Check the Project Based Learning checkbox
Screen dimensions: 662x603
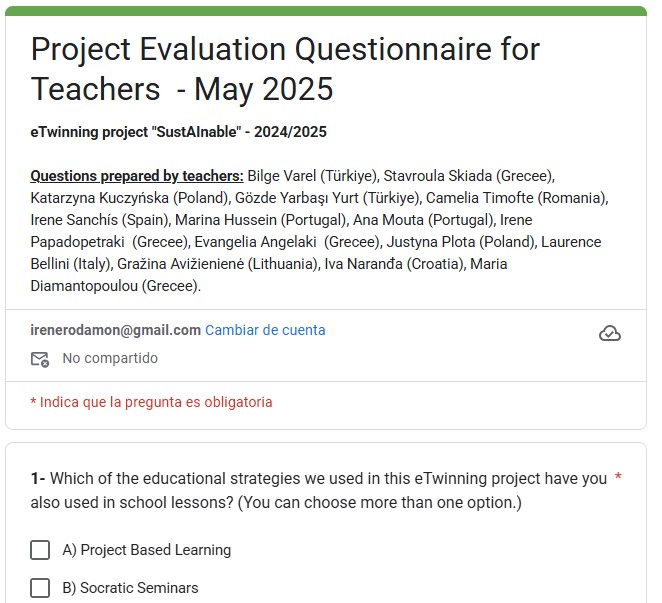pos(40,550)
